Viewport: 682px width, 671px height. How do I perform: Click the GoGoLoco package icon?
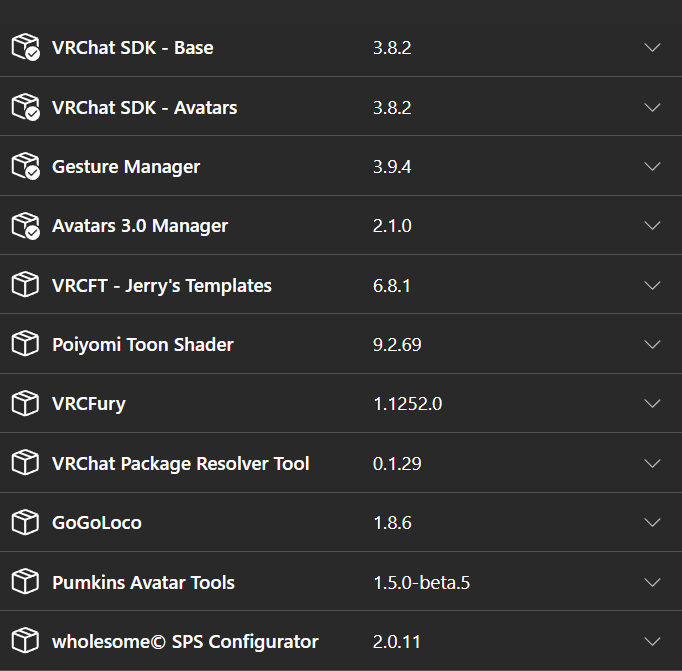25,522
